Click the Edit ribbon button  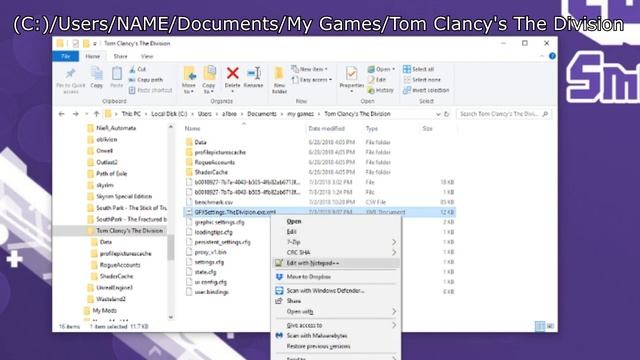pyautogui.click(x=377, y=80)
